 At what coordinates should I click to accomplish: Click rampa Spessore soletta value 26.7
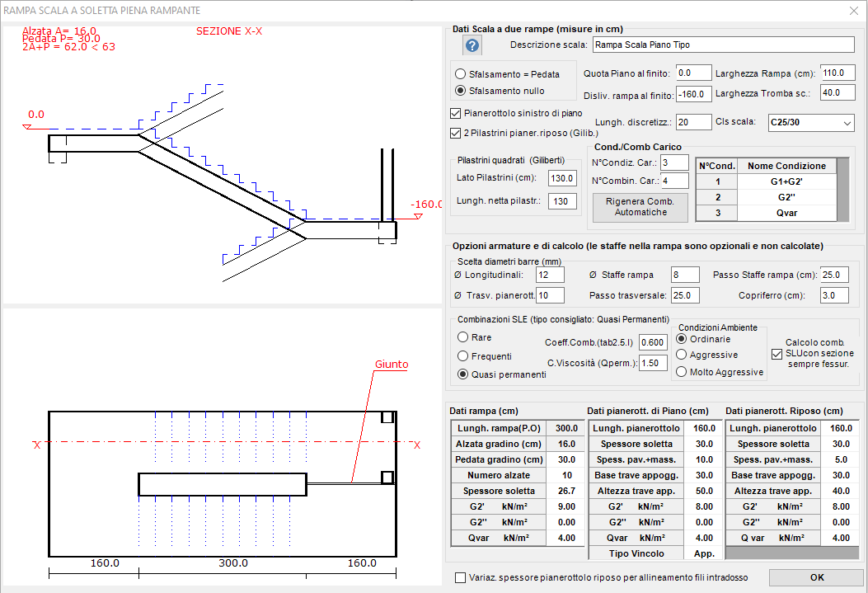pyautogui.click(x=565, y=491)
